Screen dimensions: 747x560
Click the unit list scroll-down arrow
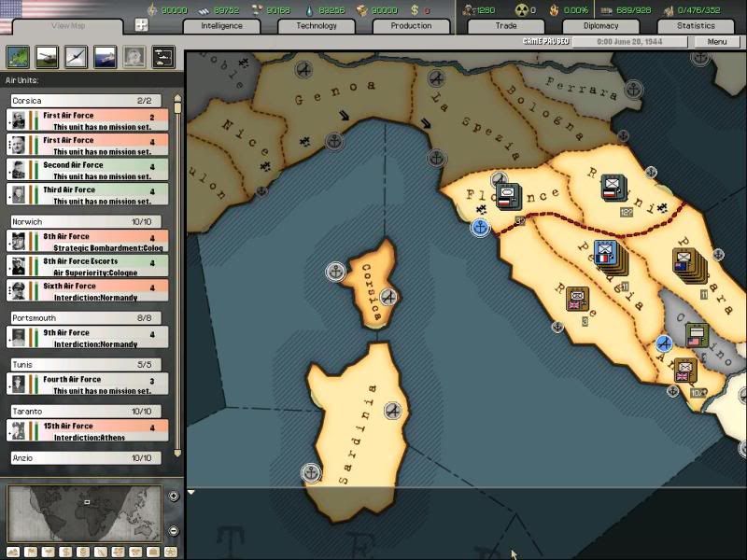[x=177, y=454]
